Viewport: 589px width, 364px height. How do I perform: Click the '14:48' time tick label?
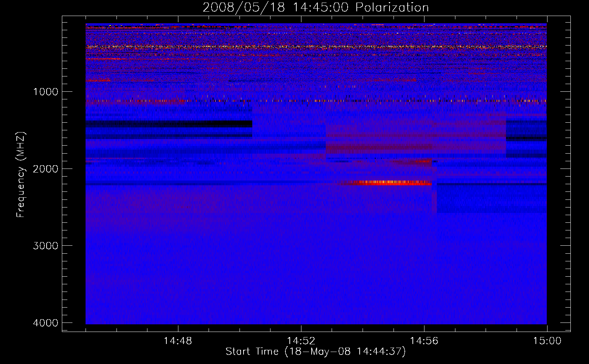tap(178, 341)
